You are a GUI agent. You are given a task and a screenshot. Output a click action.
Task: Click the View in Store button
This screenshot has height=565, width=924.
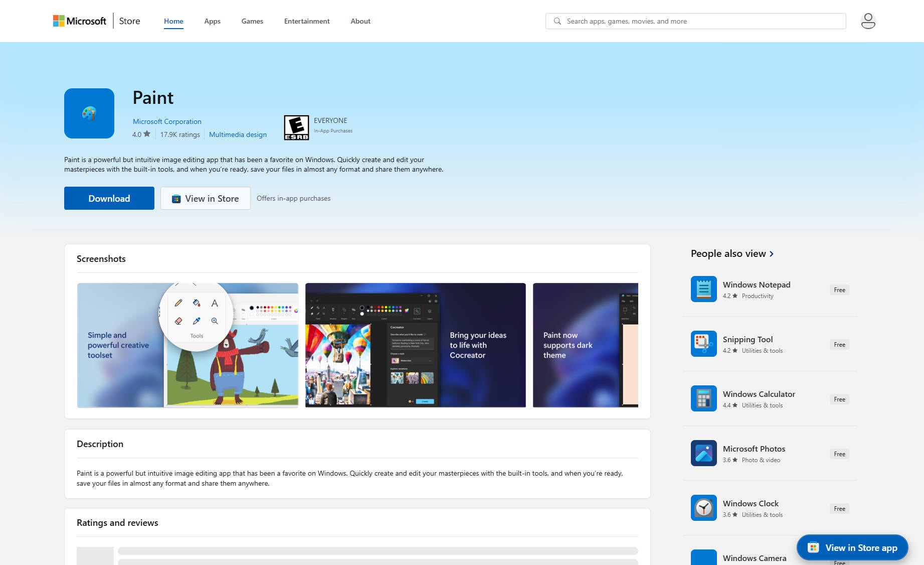click(206, 198)
